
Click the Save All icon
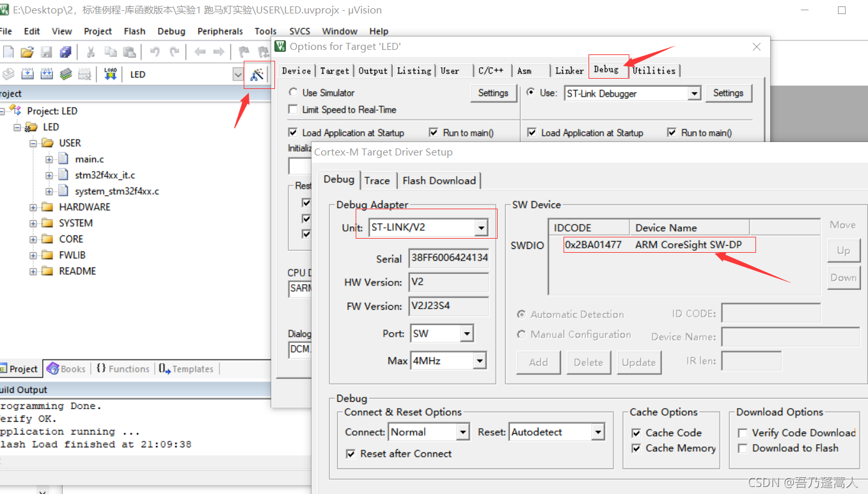66,52
